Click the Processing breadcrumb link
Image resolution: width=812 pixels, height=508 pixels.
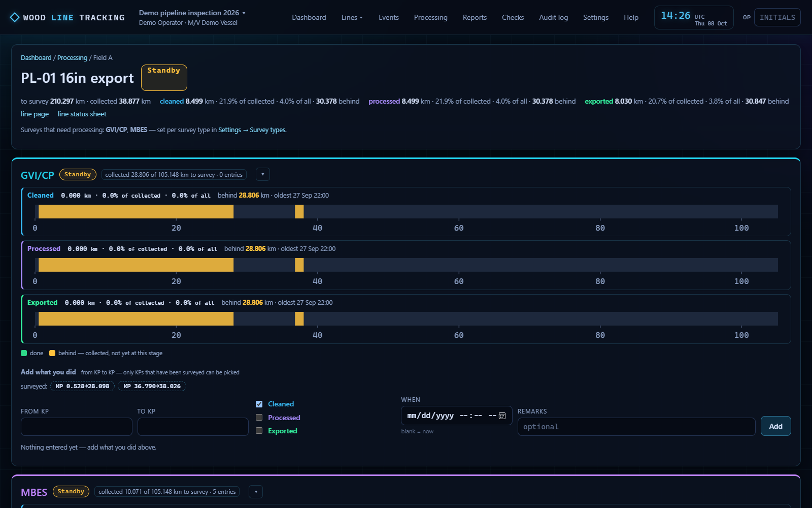pyautogui.click(x=72, y=57)
